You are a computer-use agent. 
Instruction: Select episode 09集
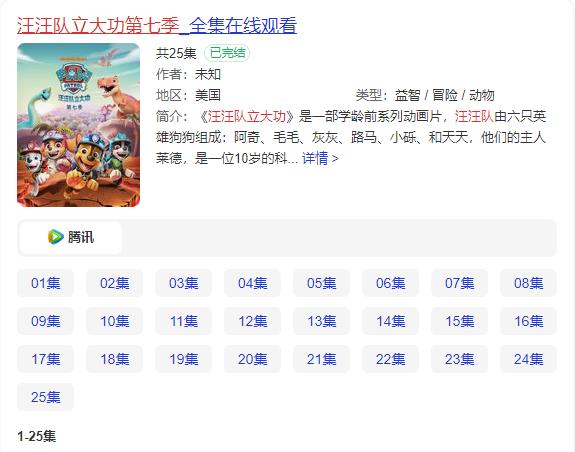45,321
